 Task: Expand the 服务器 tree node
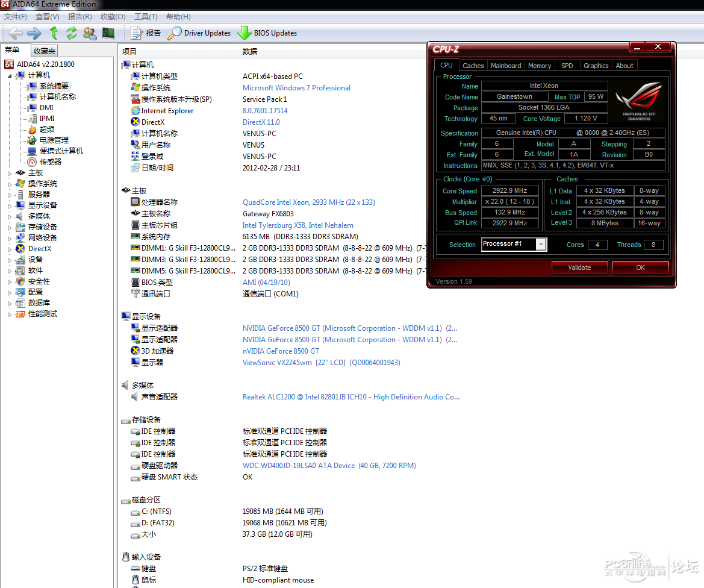10,195
